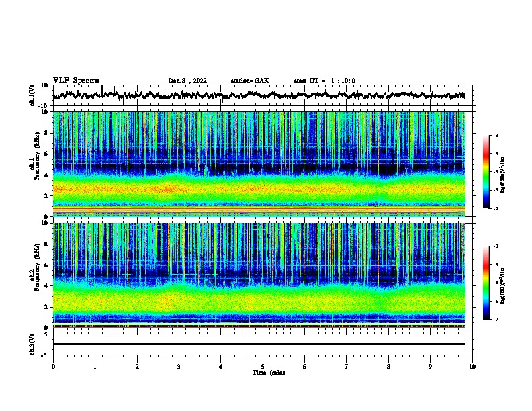Click the ch.2 spectrogram panel
This screenshot has width=532, height=411.
(259, 275)
